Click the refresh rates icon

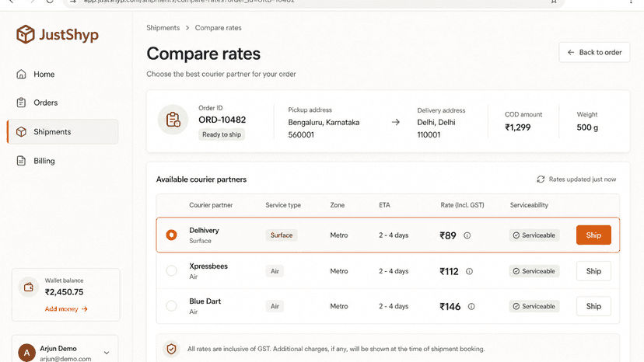(x=541, y=179)
